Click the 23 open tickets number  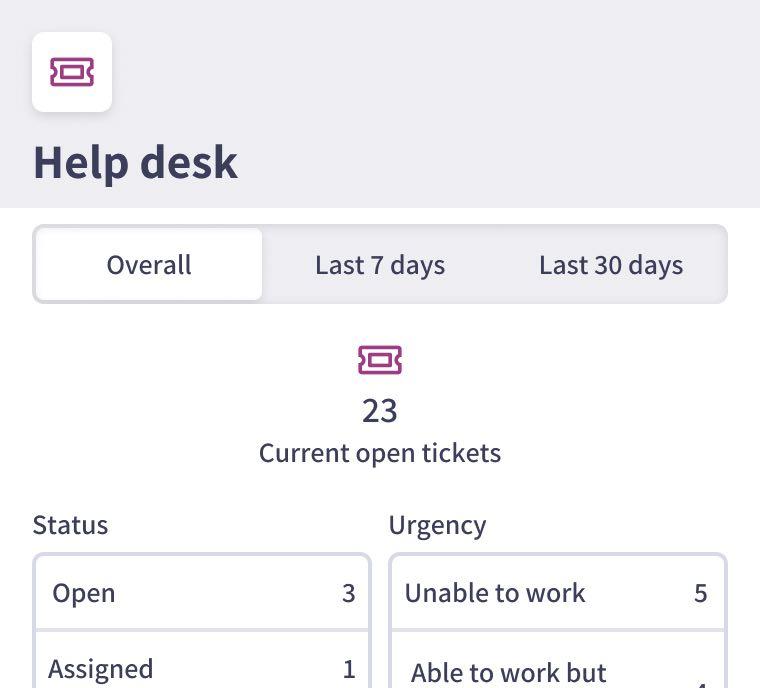click(380, 410)
